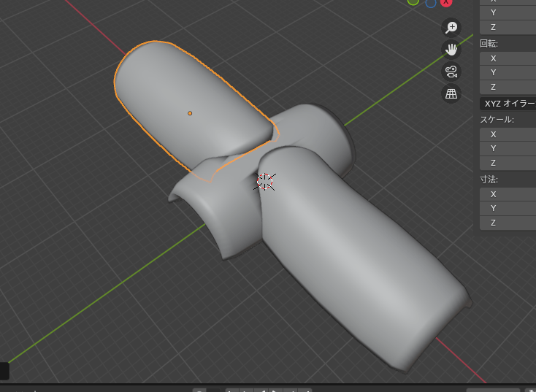The image size is (536, 392).
Task: Click the X field under 寸法
Action: point(508,194)
